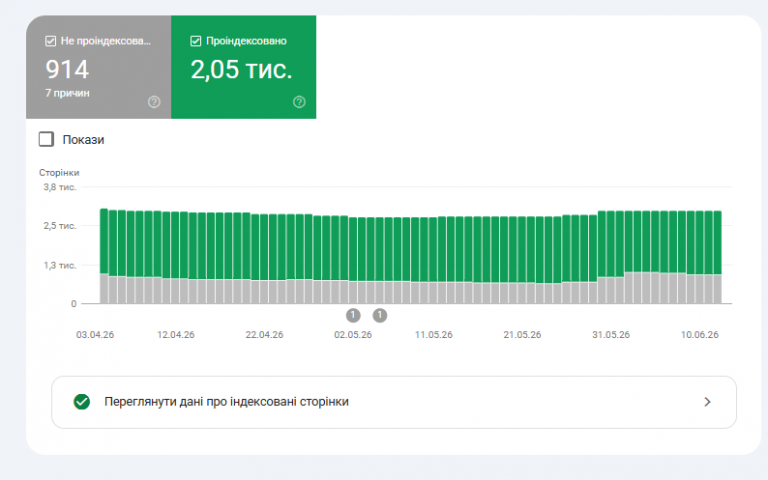
Task: Click the 1,3 тис. axis value
Action: pyautogui.click(x=60, y=265)
